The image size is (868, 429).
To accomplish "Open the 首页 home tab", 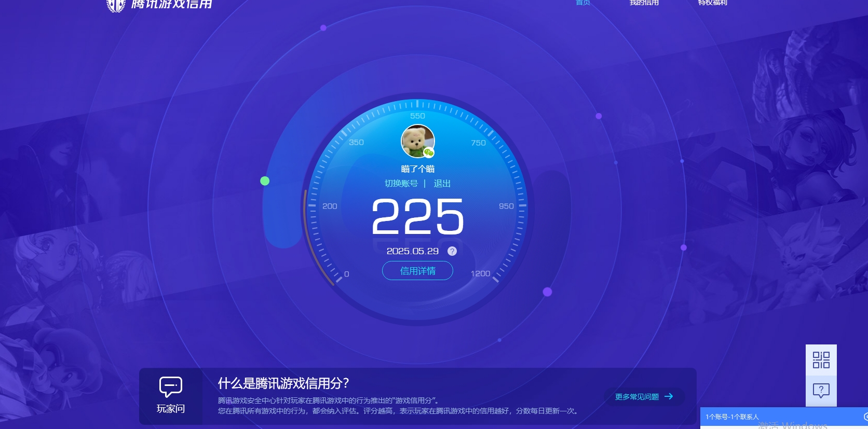I will 583,3.
